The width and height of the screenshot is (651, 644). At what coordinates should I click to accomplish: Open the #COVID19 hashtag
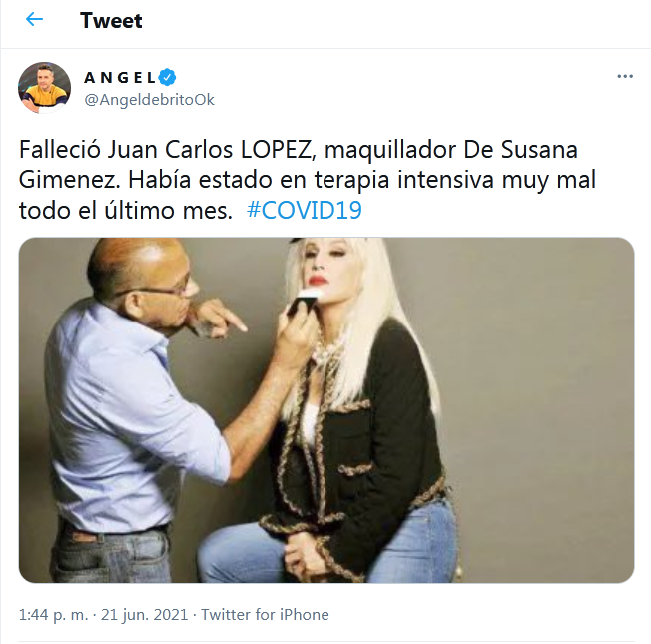[305, 210]
